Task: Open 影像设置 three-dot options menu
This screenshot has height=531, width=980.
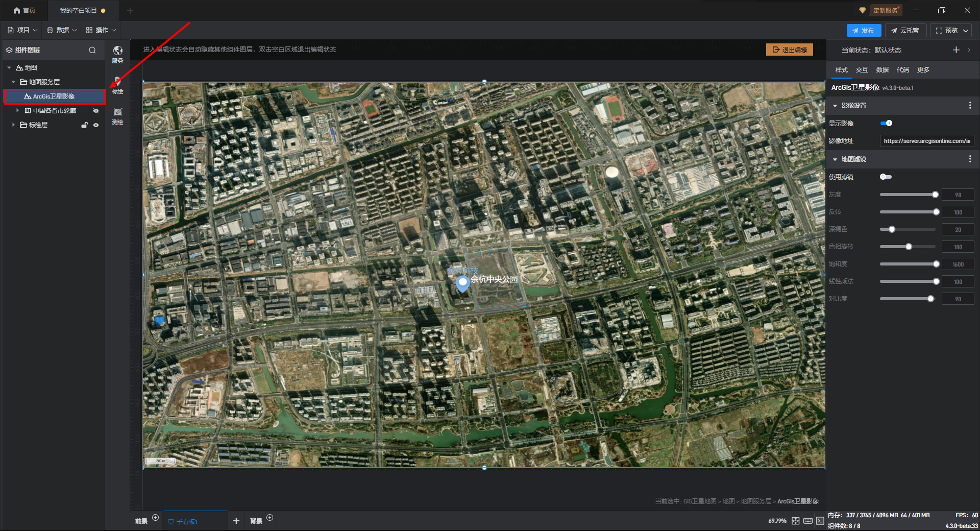Action: 970,105
